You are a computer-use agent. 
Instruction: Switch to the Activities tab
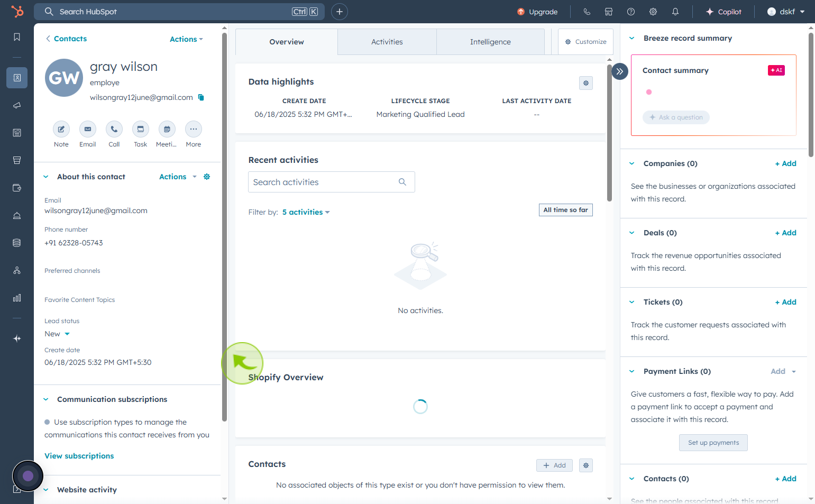(x=387, y=42)
